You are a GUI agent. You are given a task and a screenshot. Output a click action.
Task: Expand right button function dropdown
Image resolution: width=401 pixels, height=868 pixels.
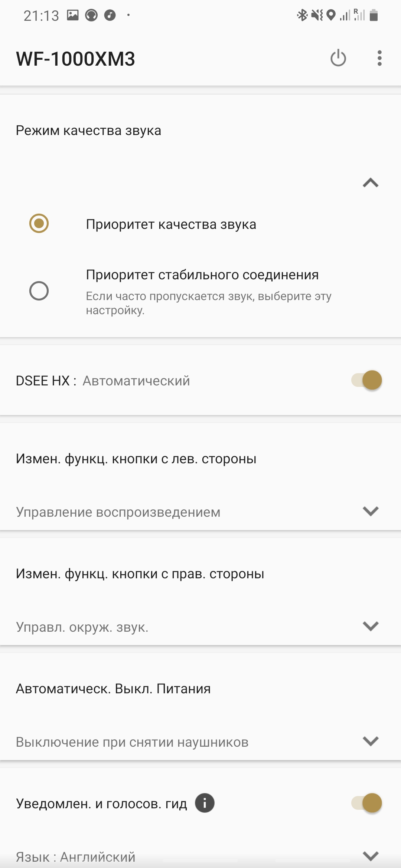pos(371,626)
